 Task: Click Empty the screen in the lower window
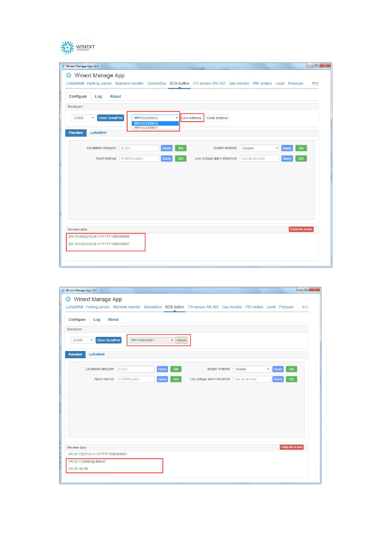(x=292, y=447)
